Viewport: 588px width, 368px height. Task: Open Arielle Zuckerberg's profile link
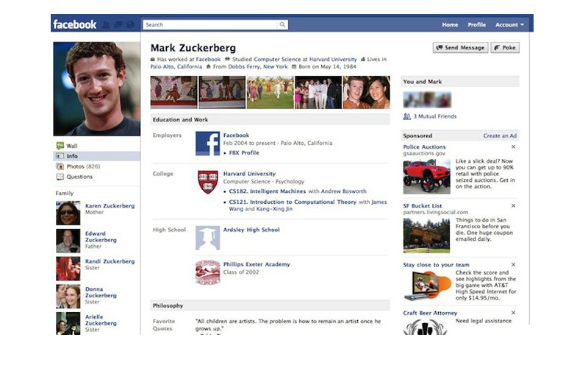pyautogui.click(x=101, y=320)
